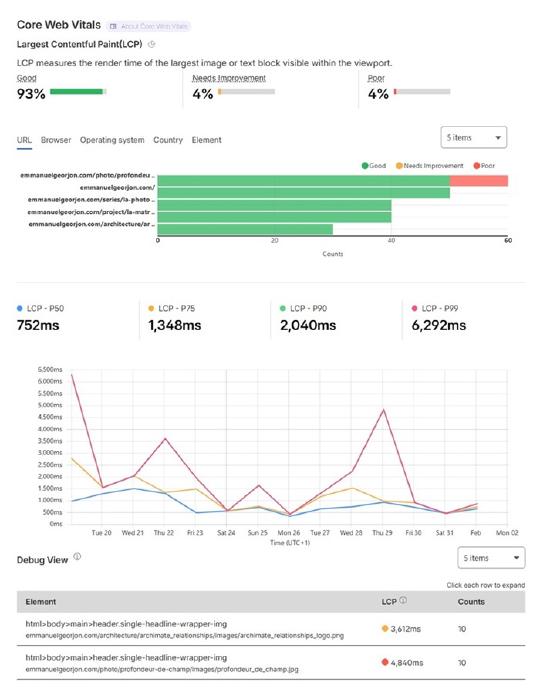Click the Poor label above 4%
540x689 pixels.
coord(376,78)
